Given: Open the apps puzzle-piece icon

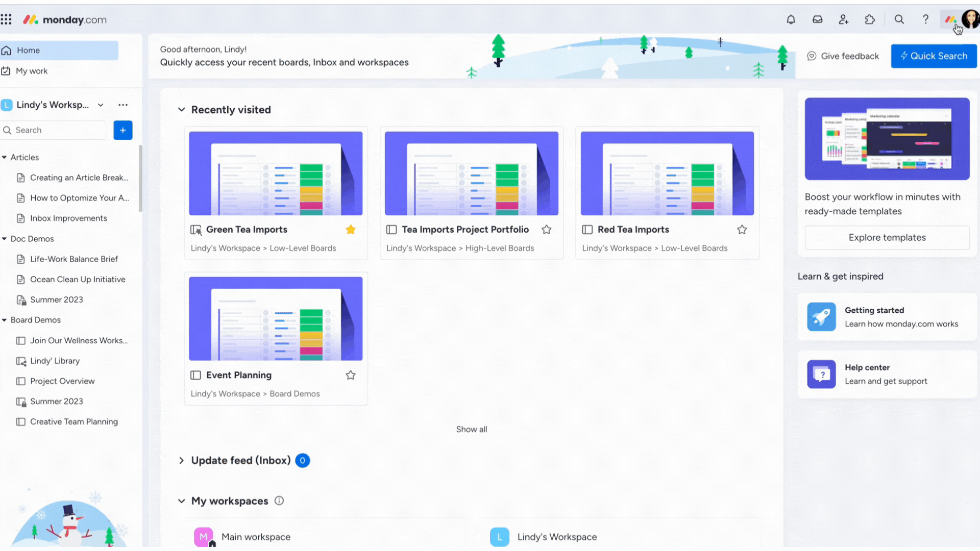Looking at the screenshot, I should click(x=870, y=19).
